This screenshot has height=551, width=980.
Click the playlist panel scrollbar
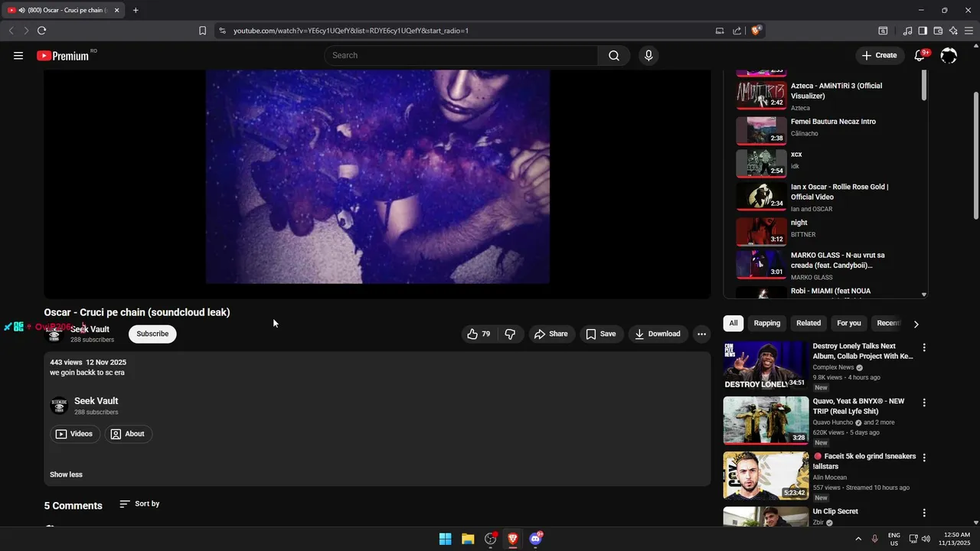click(x=924, y=86)
